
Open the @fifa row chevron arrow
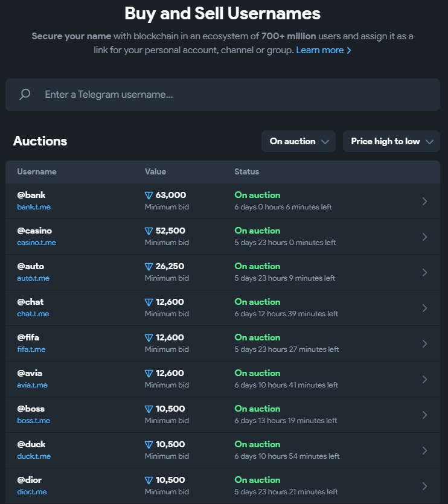(424, 343)
